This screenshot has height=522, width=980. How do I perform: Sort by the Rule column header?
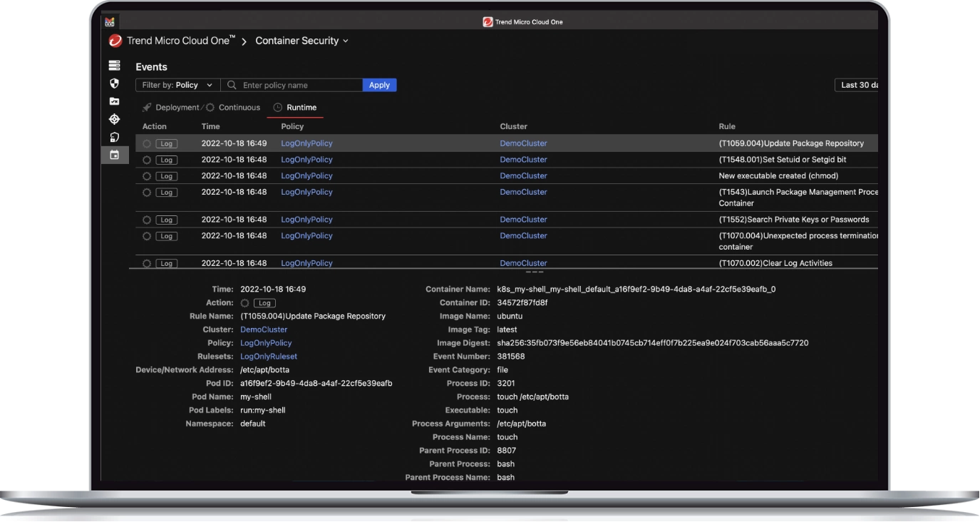727,126
